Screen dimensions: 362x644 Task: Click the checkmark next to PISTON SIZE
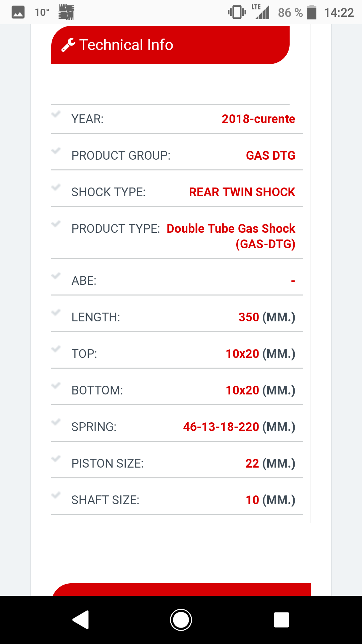point(56,459)
